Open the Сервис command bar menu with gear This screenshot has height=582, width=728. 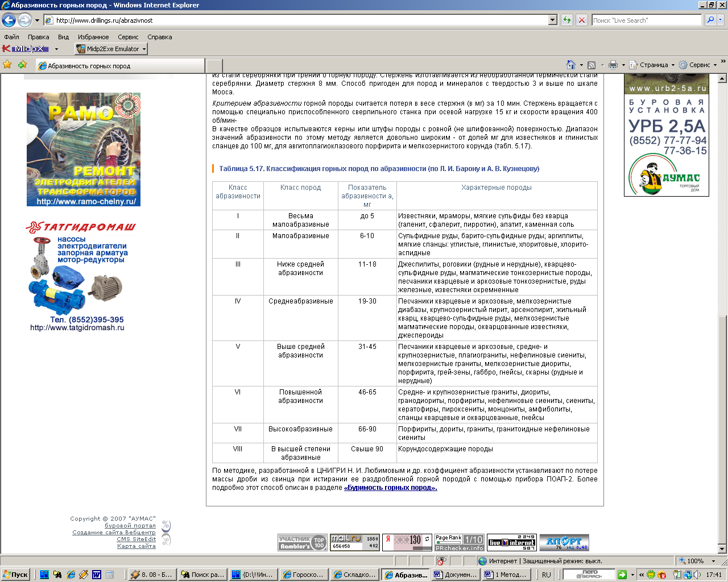coord(698,65)
